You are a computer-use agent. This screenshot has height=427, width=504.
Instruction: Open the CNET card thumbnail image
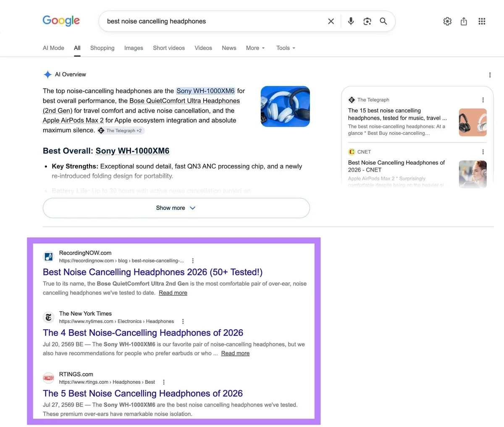tap(473, 174)
